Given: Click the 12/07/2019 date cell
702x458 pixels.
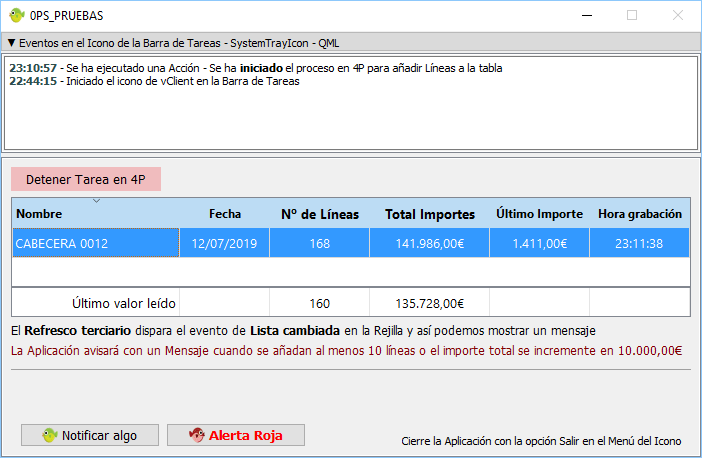Looking at the screenshot, I should coord(225,244).
